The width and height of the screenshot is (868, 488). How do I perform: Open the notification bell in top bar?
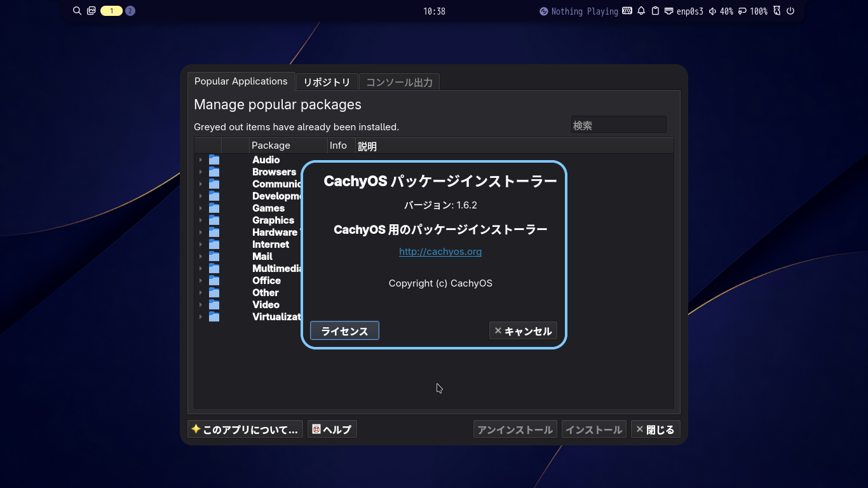[641, 11]
